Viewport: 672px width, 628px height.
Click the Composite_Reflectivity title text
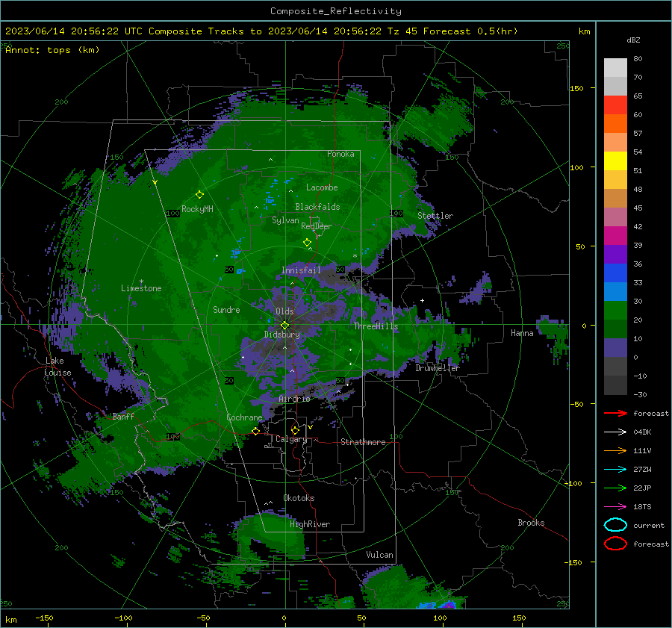click(335, 11)
